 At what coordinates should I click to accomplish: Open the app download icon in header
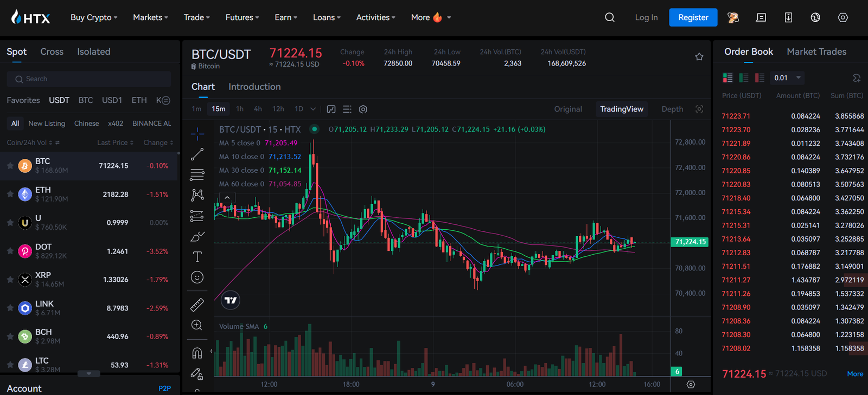(788, 17)
